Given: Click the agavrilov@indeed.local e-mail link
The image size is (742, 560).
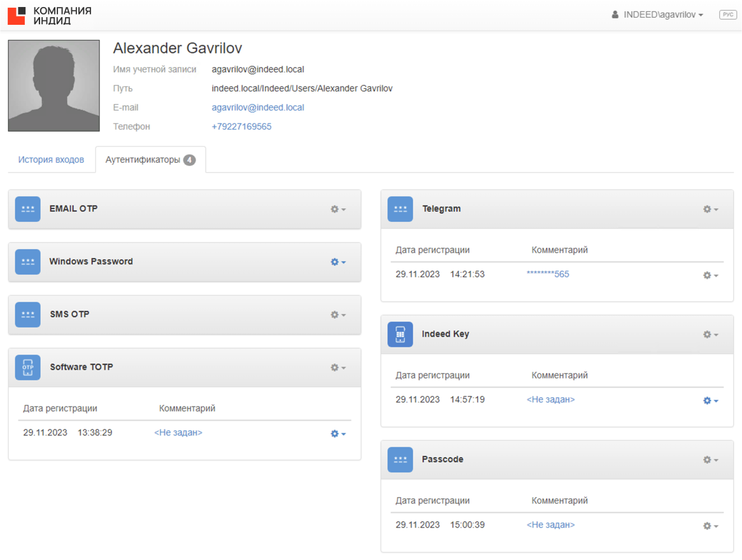Looking at the screenshot, I should pyautogui.click(x=258, y=108).
